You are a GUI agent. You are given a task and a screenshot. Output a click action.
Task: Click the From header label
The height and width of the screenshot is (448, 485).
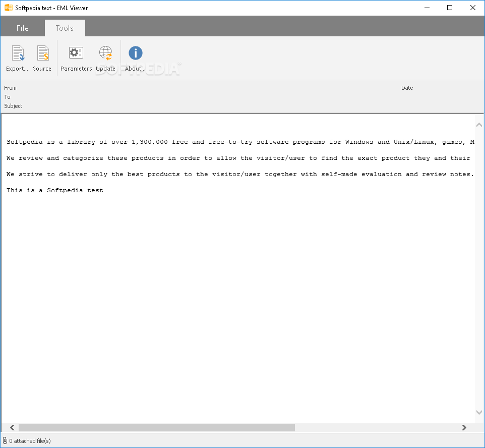click(10, 88)
